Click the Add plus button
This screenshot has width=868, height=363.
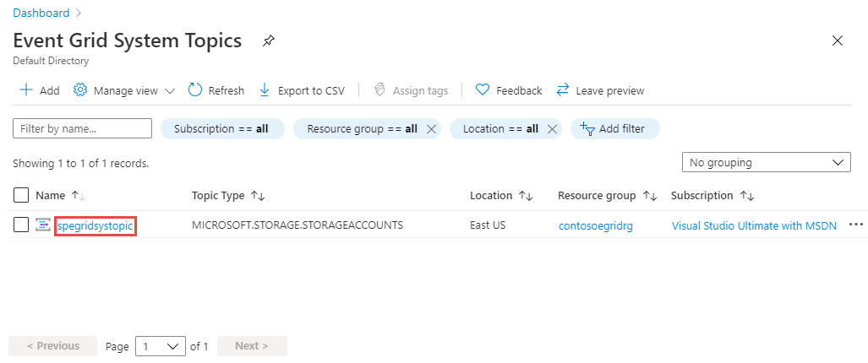coord(40,90)
